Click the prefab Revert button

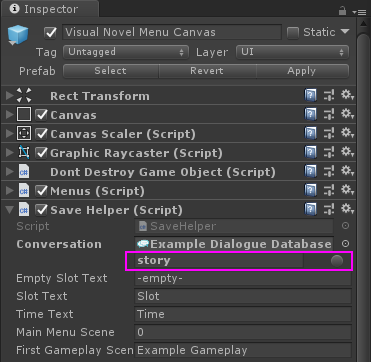tap(207, 71)
